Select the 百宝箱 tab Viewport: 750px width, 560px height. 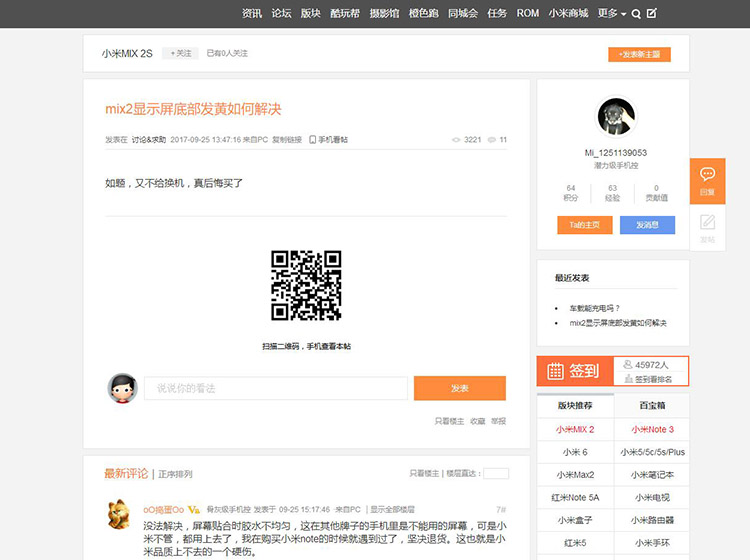652,406
